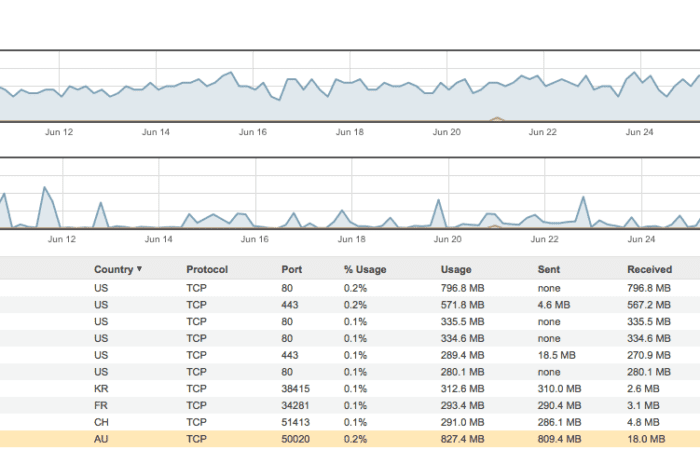Click the 291.0 MB usage cell
The image size is (700, 450).
coord(462,422)
